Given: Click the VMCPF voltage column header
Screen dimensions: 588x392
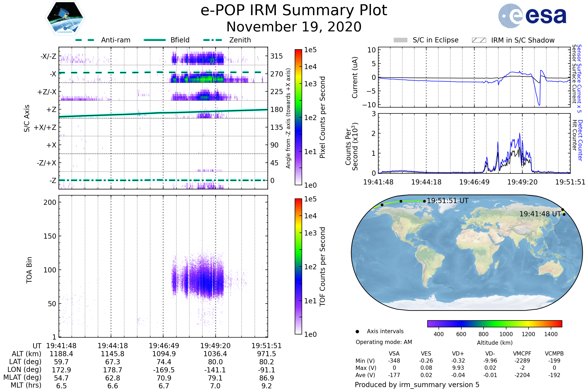Looking at the screenshot, I should 522,354.
